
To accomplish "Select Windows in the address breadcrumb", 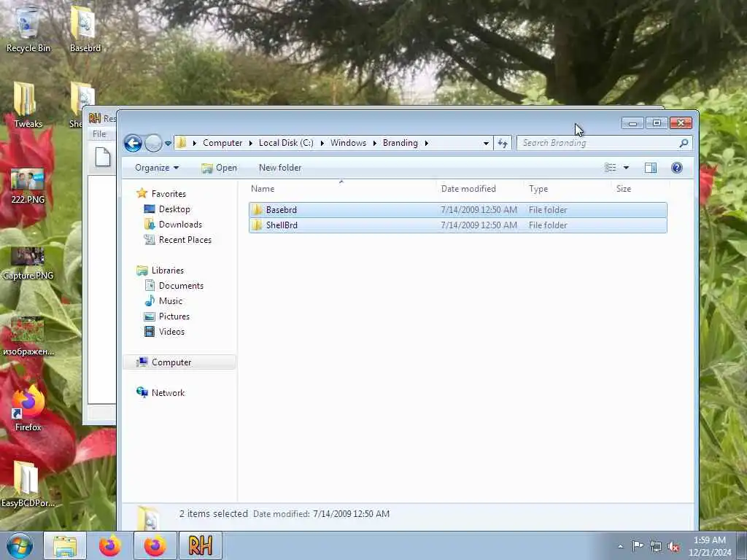I will click(x=348, y=143).
